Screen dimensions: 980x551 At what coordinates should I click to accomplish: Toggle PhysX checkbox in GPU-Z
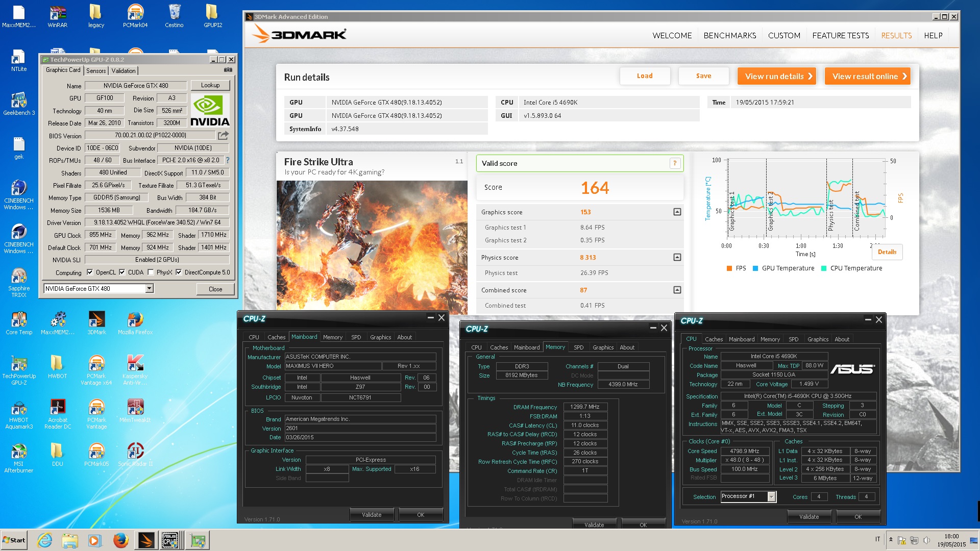(x=151, y=272)
